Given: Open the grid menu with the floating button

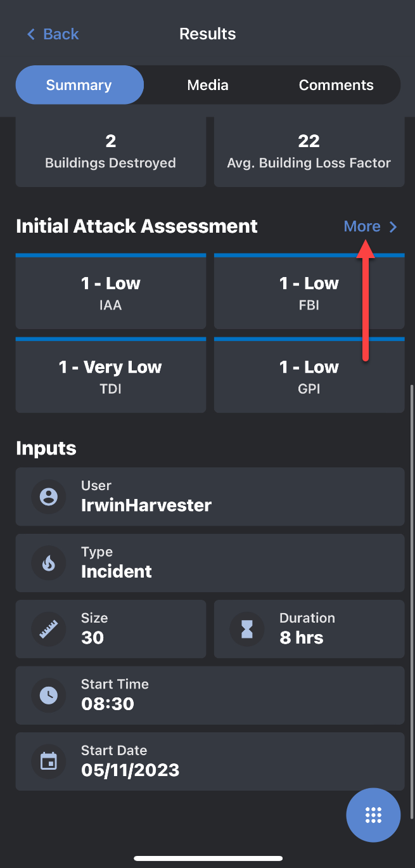Looking at the screenshot, I should [x=373, y=815].
